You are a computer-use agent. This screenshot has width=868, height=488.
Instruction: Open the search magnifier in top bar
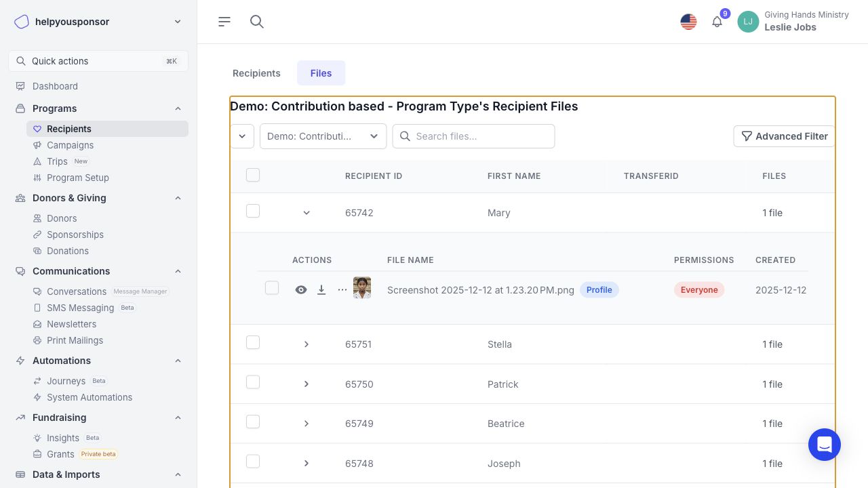(256, 22)
